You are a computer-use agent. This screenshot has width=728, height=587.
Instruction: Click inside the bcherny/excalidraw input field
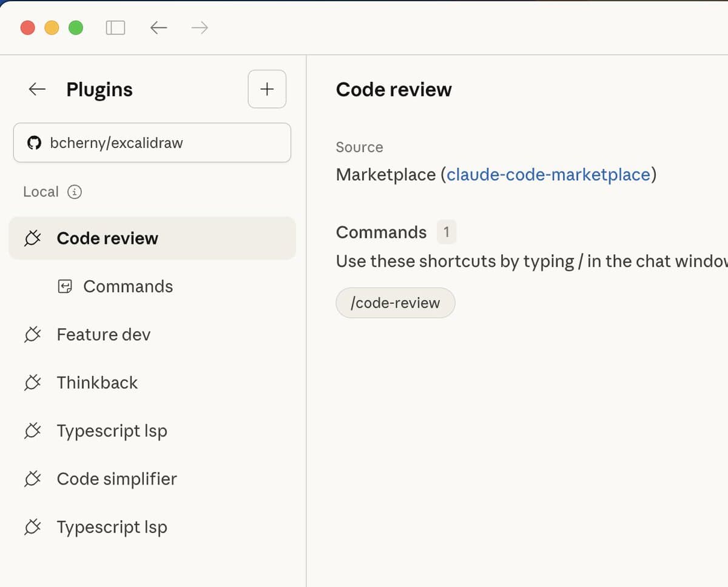click(152, 143)
